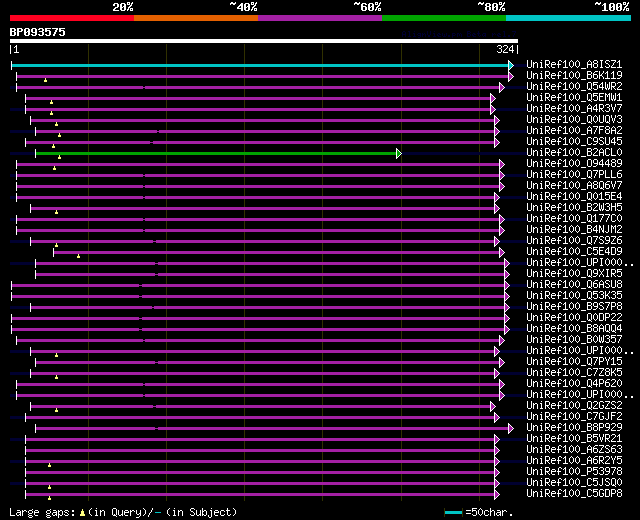Click the yellow gap marker below A6R2Y5 row
Image resolution: width=640 pixels, height=520 pixels.
pos(49,465)
